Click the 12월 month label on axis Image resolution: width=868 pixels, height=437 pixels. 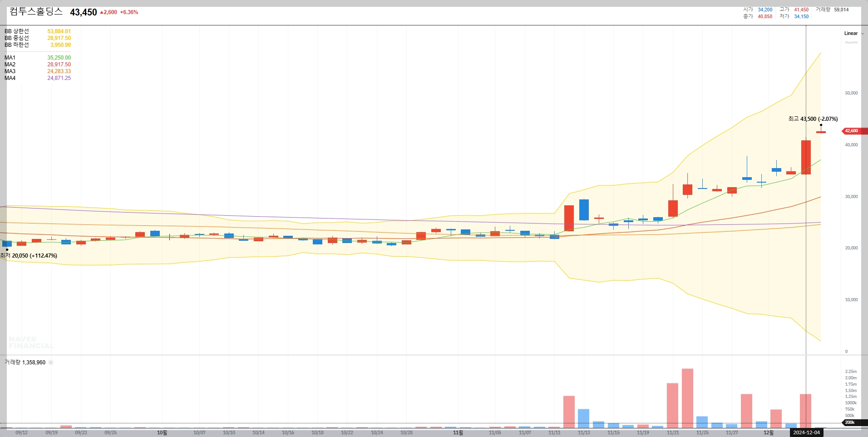point(769,432)
